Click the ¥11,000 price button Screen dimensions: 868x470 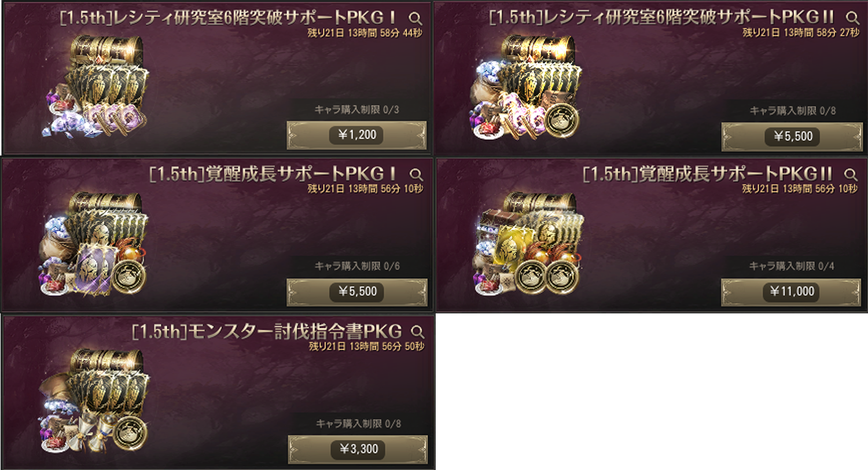pos(792,292)
